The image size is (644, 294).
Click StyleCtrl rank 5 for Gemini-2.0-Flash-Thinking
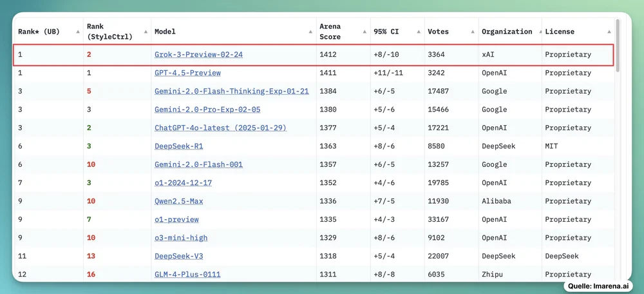pos(89,92)
